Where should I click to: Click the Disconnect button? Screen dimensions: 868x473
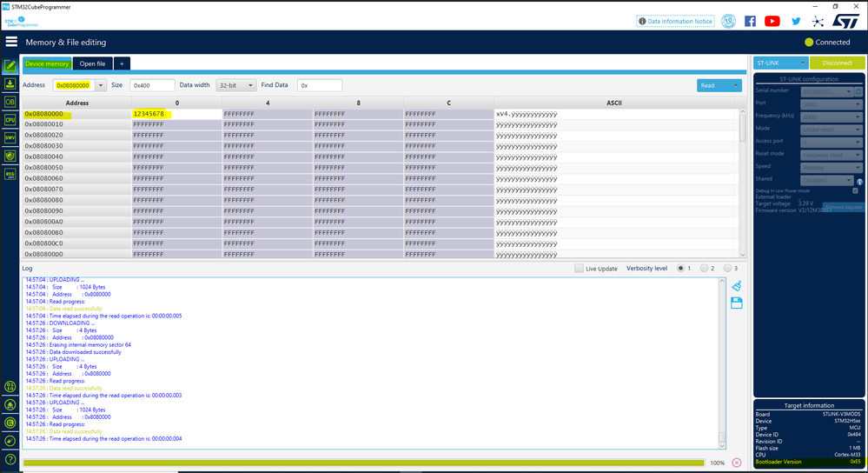[837, 63]
